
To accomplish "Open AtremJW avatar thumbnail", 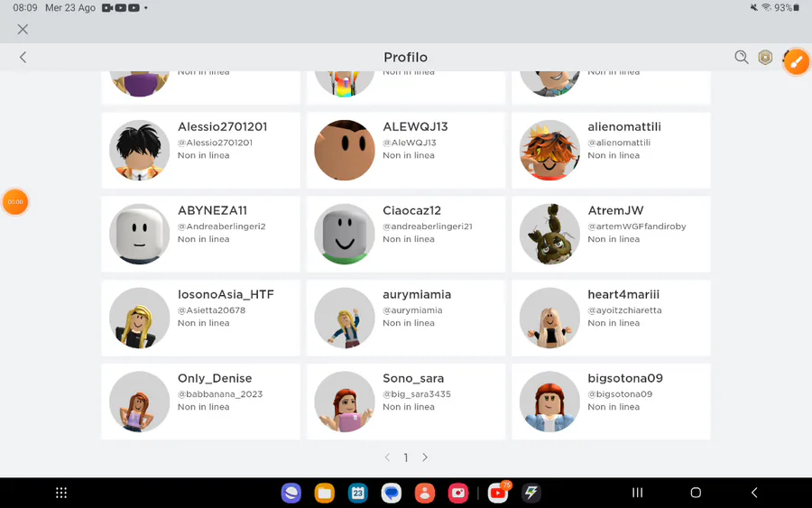I will click(549, 234).
